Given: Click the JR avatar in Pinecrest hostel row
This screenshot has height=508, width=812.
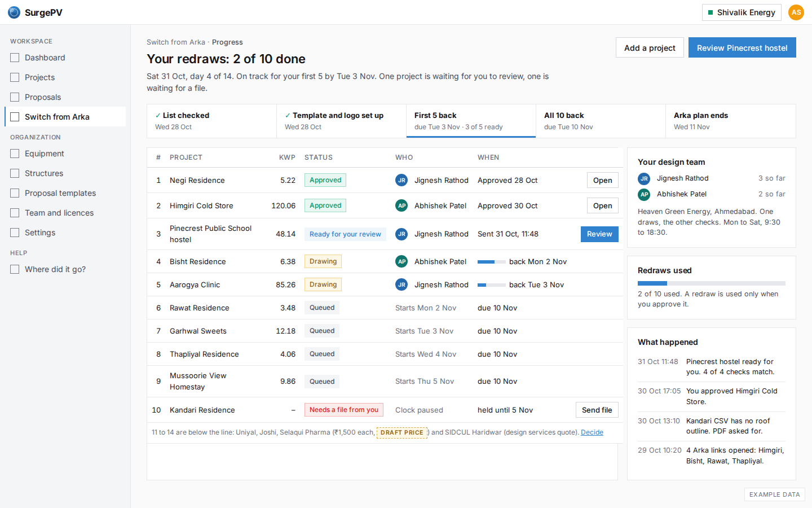Looking at the screenshot, I should click(401, 234).
